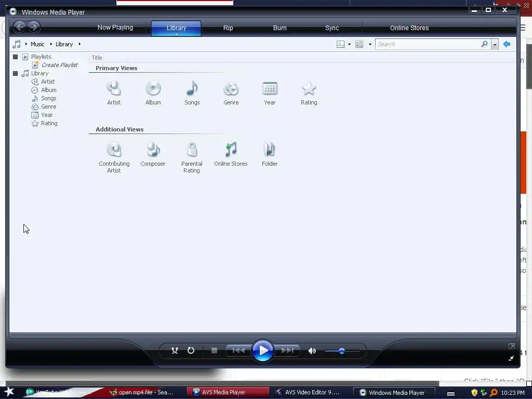Click the Back navigation arrow button
Viewport: 532px width, 399px height.
coord(20,27)
